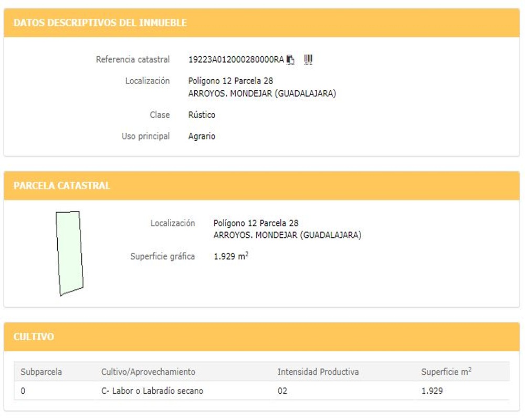Click subparcela value 0 in table

[23, 391]
